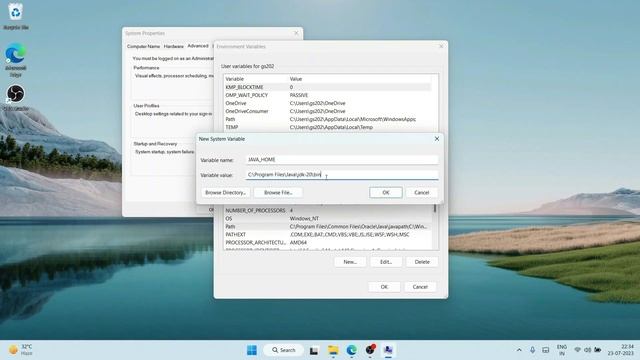This screenshot has width=640, height=360.
Task: Select the OneDrive user variable row
Action: 327,103
